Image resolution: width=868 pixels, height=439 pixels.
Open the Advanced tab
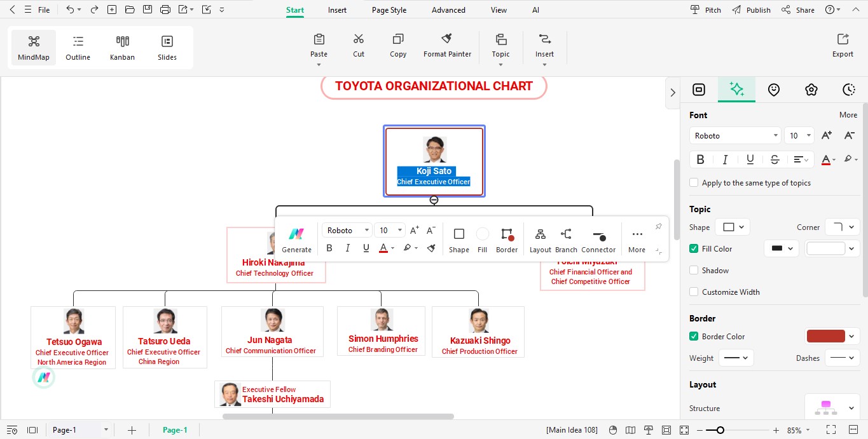click(448, 10)
